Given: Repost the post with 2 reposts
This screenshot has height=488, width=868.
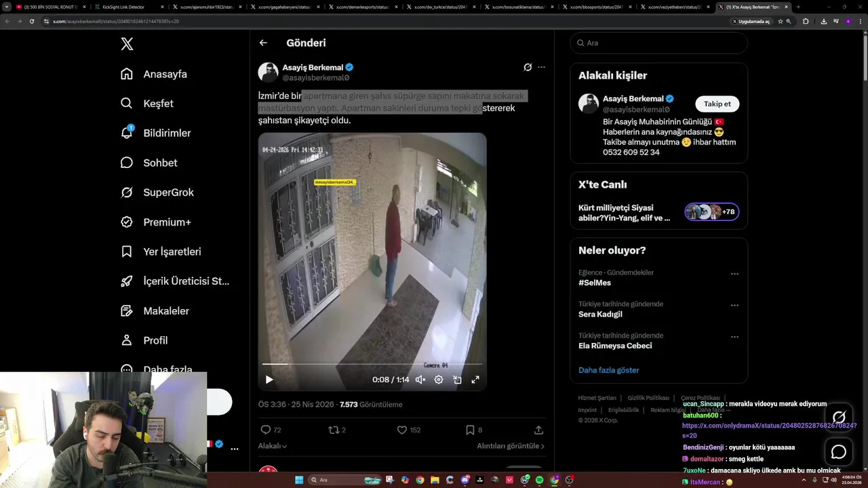Looking at the screenshot, I should tap(337, 430).
